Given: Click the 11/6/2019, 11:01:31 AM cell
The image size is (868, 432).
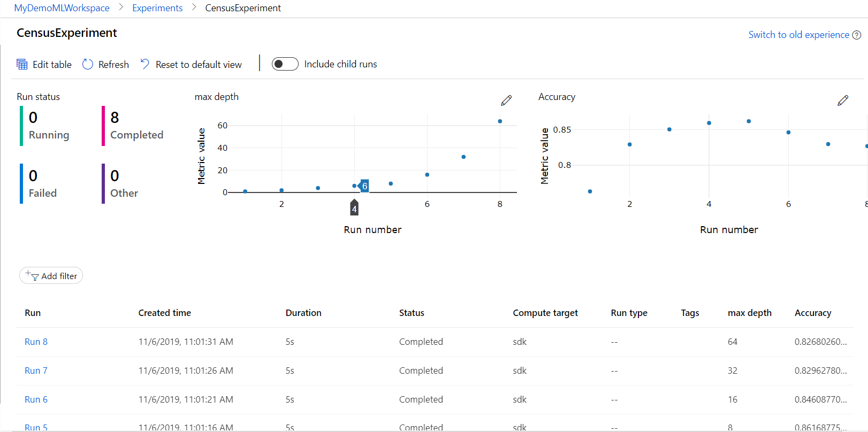Looking at the screenshot, I should [186, 342].
